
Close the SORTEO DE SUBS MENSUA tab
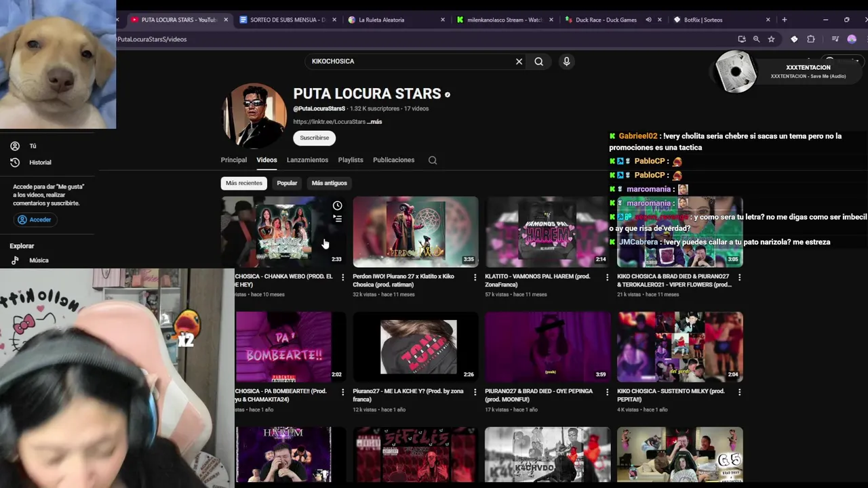(334, 20)
